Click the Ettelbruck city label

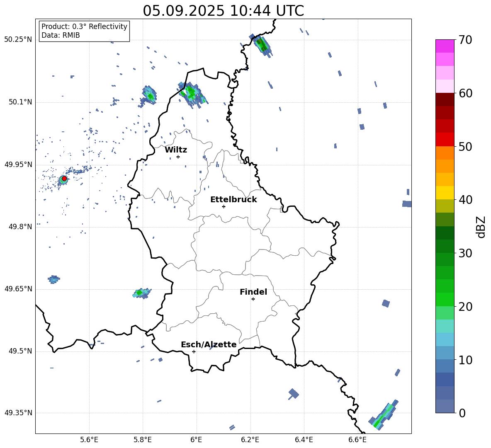(x=233, y=200)
